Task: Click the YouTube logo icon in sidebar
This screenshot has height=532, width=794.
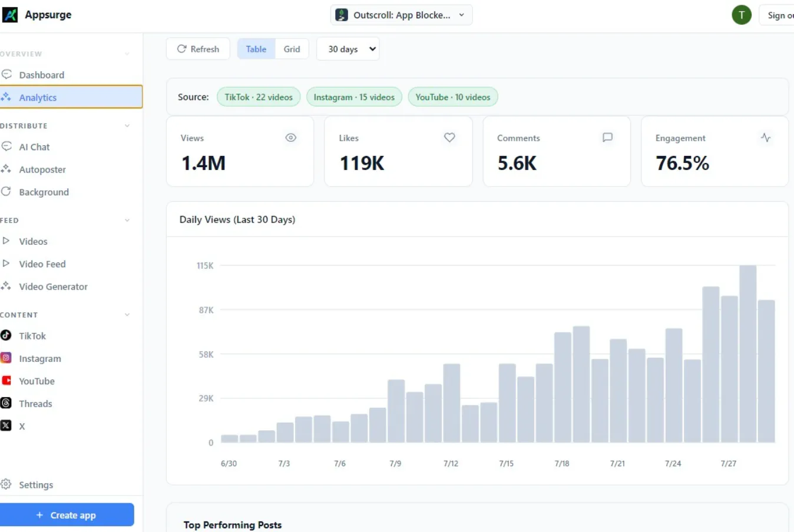Action: pyautogui.click(x=6, y=381)
